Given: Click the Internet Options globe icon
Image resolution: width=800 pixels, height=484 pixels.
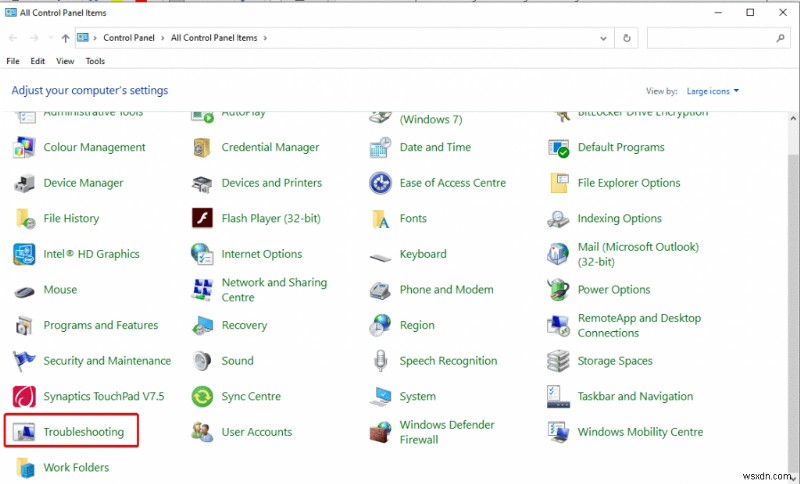Looking at the screenshot, I should (202, 254).
